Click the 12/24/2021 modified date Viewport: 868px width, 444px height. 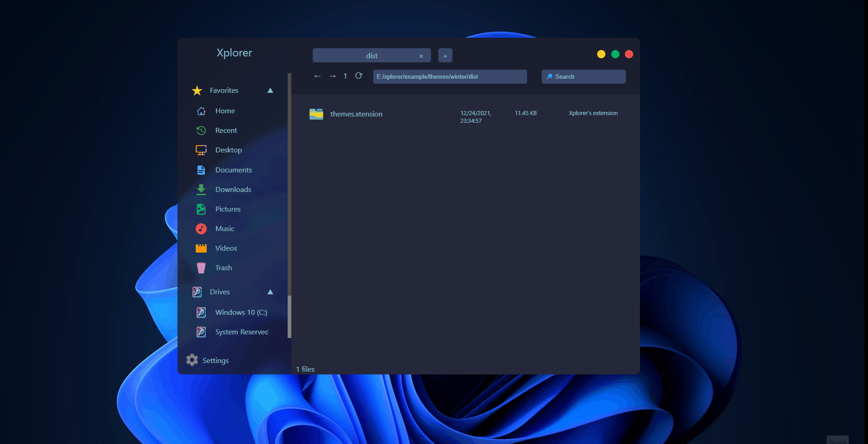click(476, 117)
